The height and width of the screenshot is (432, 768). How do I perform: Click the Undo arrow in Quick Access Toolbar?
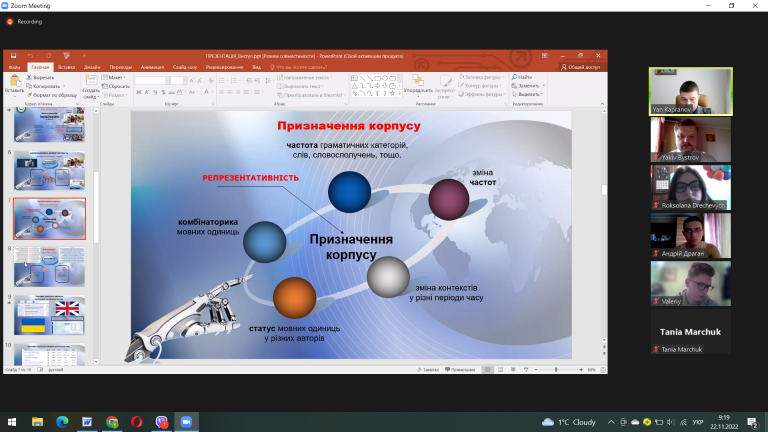click(x=30, y=56)
